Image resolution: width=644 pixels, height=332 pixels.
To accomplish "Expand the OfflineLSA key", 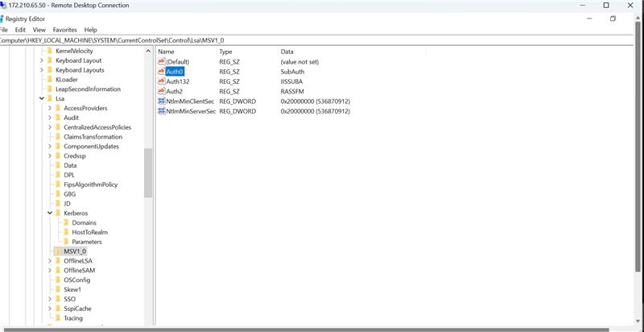I will [x=50, y=261].
